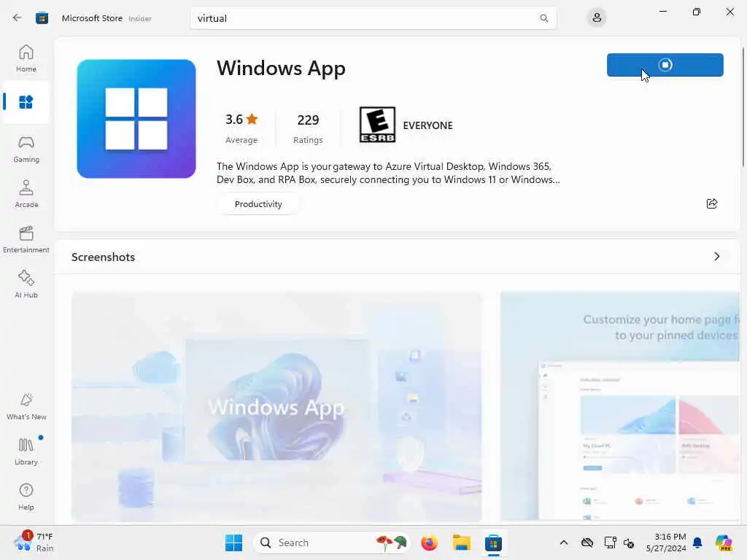The image size is (747, 560).
Task: Open Home in the sidebar
Action: 26,58
